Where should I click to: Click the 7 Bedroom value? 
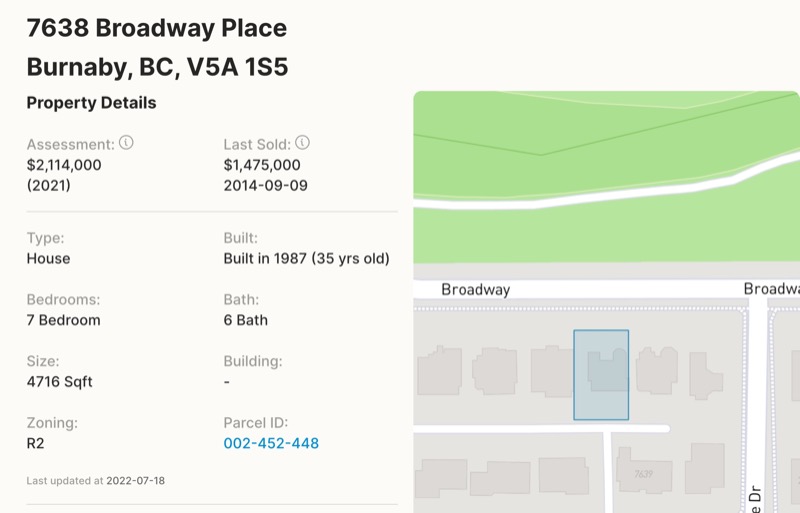click(x=63, y=320)
